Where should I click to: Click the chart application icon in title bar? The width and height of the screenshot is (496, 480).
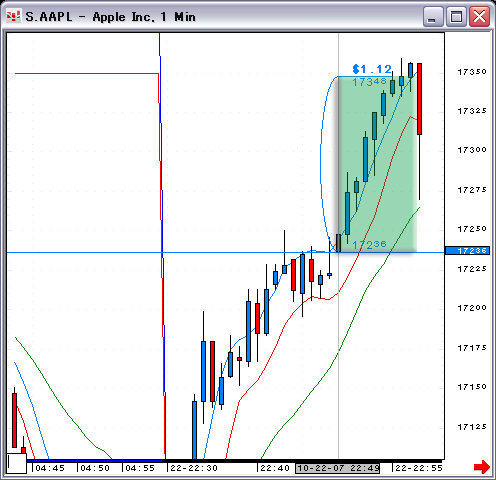point(14,16)
